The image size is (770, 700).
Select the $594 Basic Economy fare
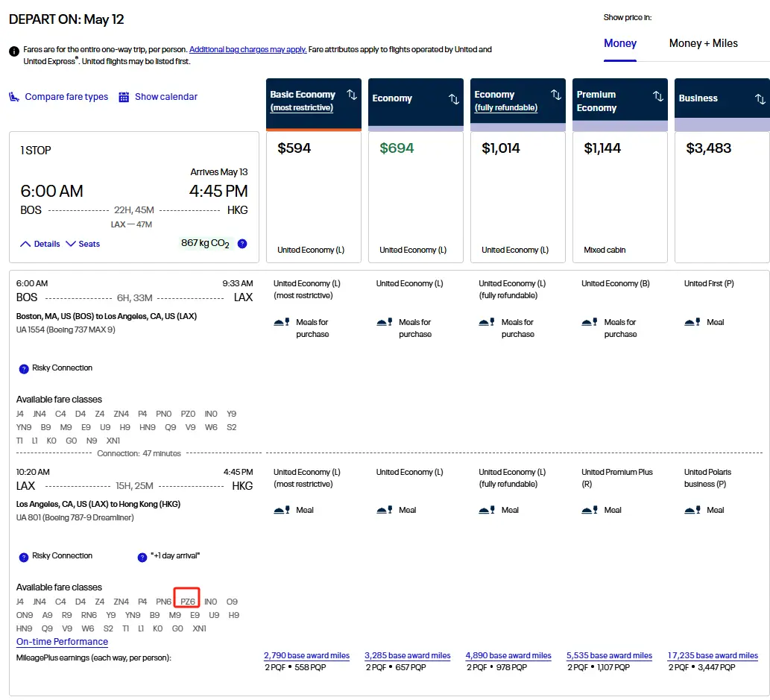click(x=314, y=197)
